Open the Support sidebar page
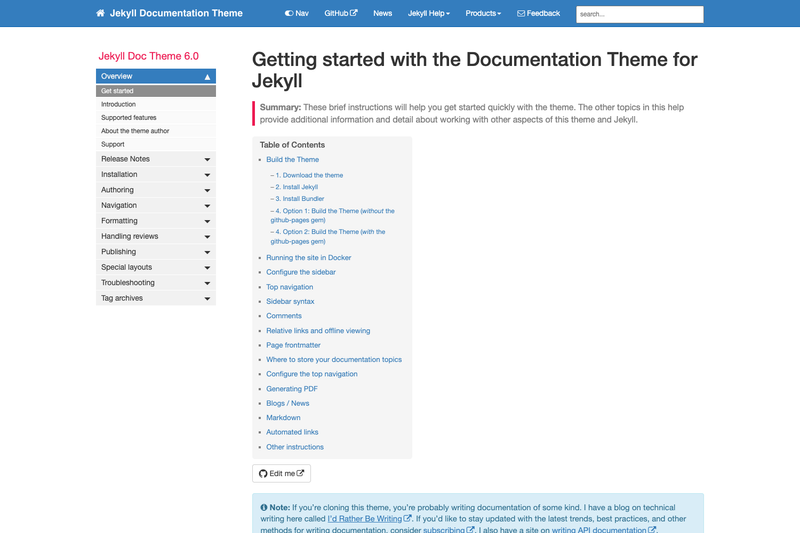800x533 pixels. 156,144
